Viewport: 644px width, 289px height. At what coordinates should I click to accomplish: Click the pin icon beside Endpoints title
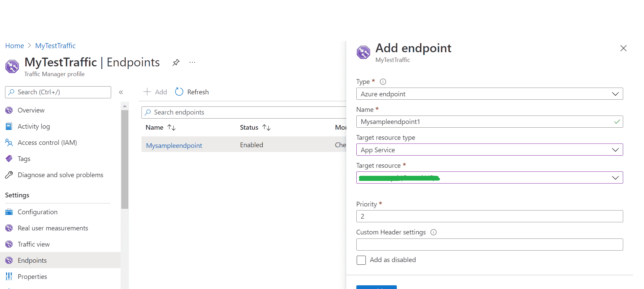(176, 62)
